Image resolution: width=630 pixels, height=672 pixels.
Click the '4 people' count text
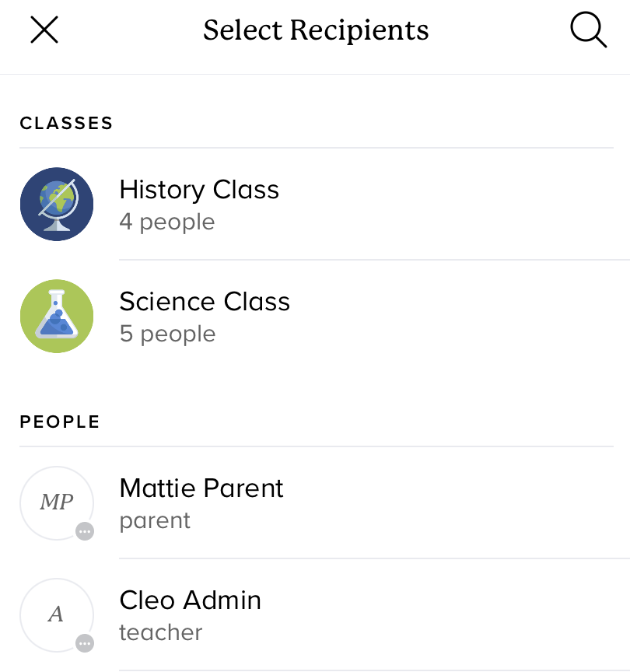(167, 222)
